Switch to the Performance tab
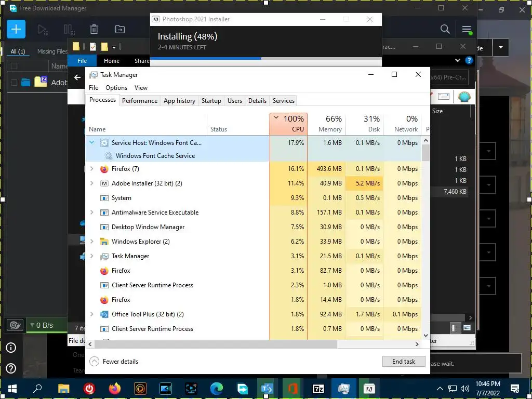The width and height of the screenshot is (532, 399). tap(140, 100)
